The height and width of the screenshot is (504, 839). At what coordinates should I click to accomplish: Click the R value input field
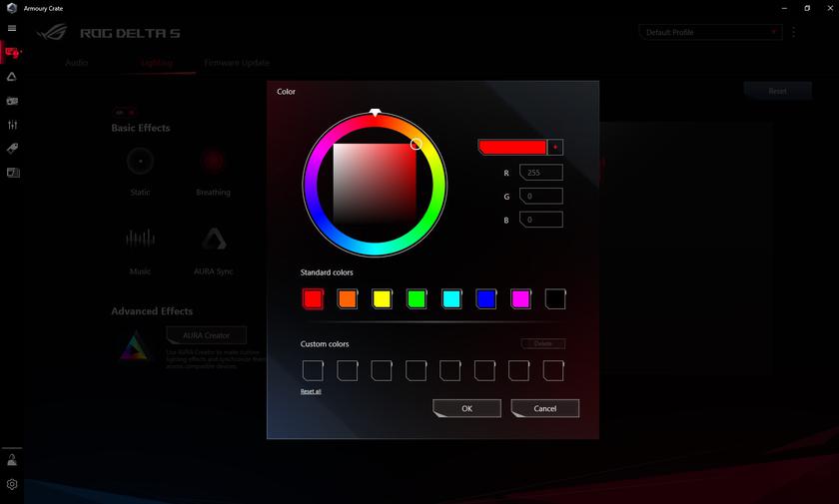(541, 173)
